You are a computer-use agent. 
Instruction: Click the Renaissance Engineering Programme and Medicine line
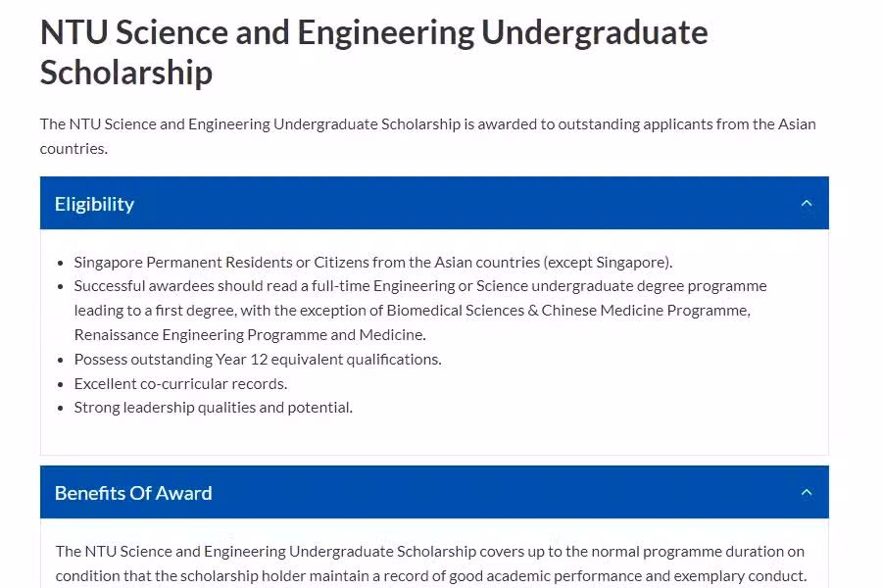[250, 335]
